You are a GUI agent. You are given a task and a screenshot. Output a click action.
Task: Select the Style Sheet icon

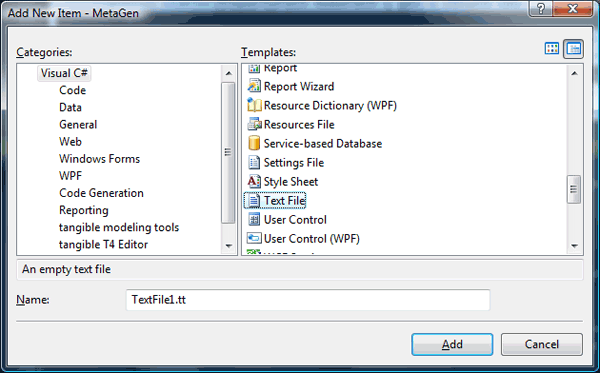(254, 181)
